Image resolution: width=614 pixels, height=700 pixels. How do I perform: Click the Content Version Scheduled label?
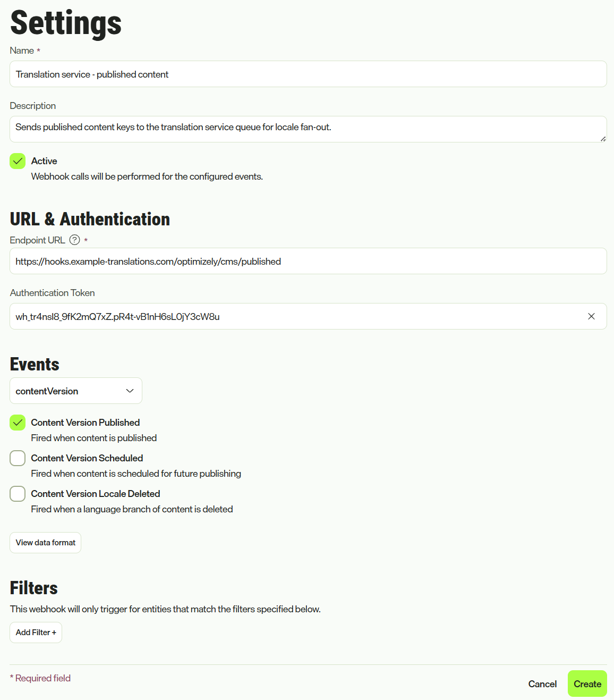tap(87, 458)
